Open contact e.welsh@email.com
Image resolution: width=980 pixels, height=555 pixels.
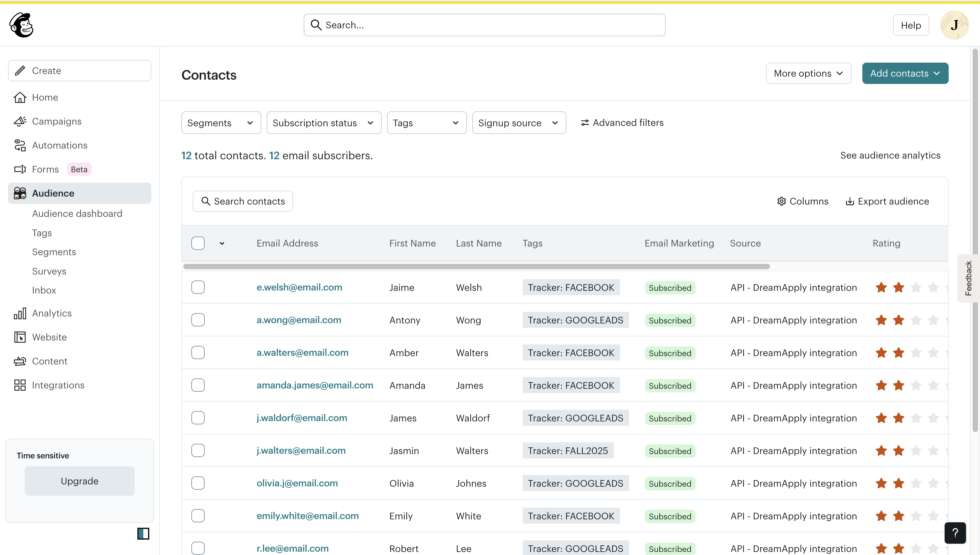299,287
